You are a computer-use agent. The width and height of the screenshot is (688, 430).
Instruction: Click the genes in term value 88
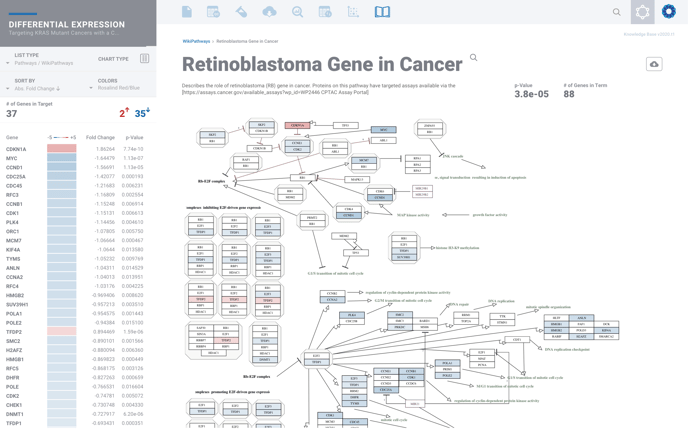(569, 94)
